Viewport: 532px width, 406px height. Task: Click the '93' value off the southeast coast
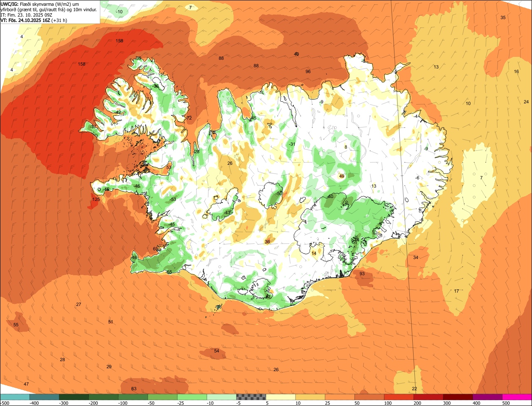(x=362, y=274)
